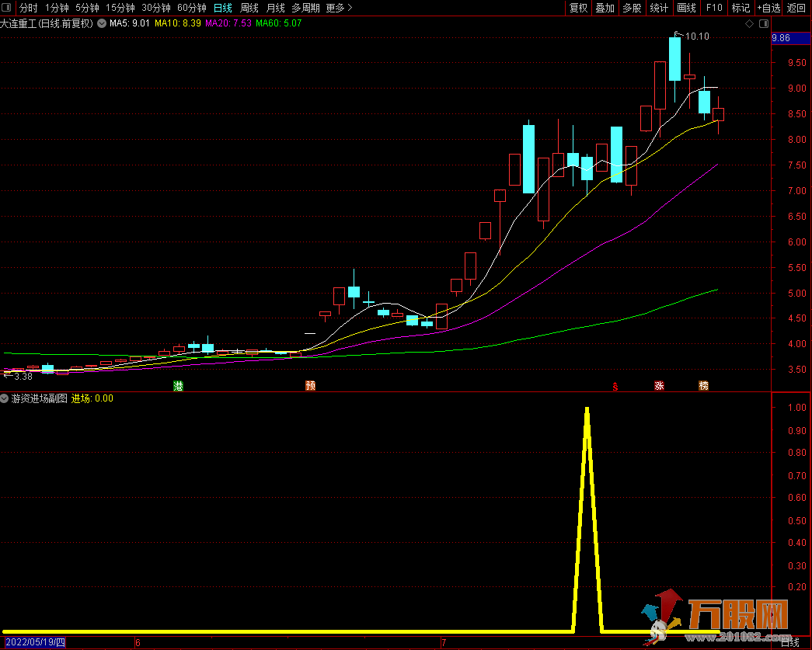Click month marker 6 on time axis
This screenshot has height=650, width=812.
138,643
